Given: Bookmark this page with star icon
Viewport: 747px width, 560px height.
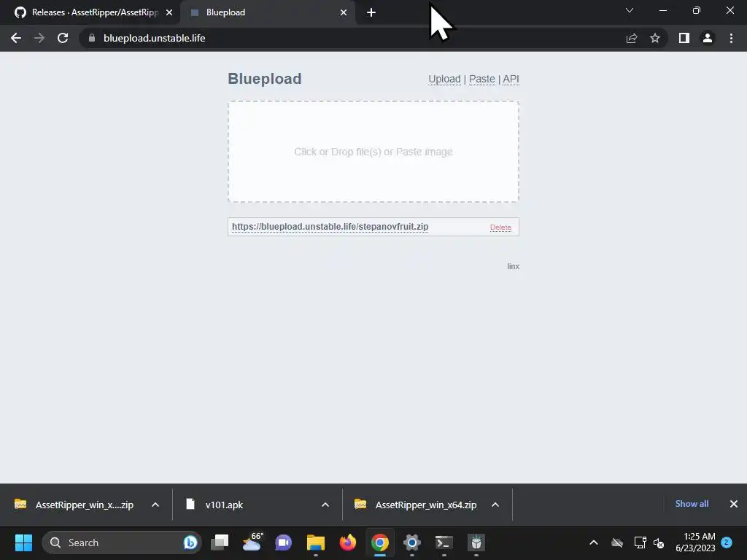Looking at the screenshot, I should click(655, 38).
